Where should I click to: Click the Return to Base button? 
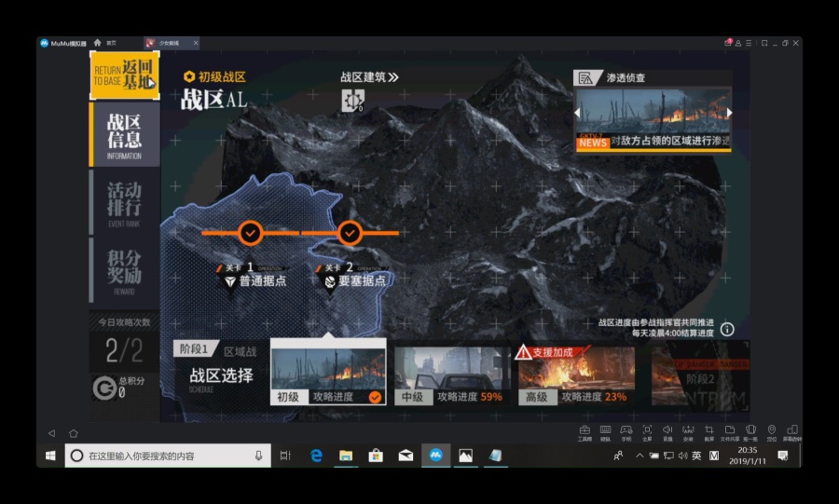coord(124,75)
